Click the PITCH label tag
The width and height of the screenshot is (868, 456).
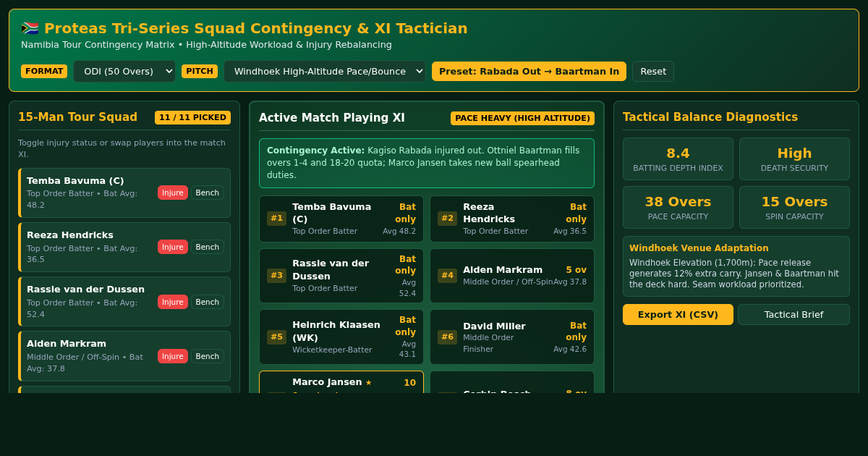[200, 71]
